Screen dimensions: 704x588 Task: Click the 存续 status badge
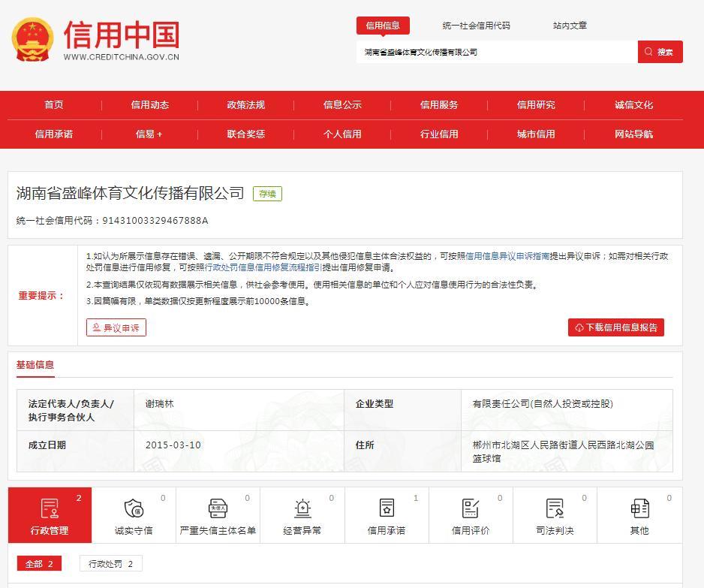pyautogui.click(x=268, y=194)
